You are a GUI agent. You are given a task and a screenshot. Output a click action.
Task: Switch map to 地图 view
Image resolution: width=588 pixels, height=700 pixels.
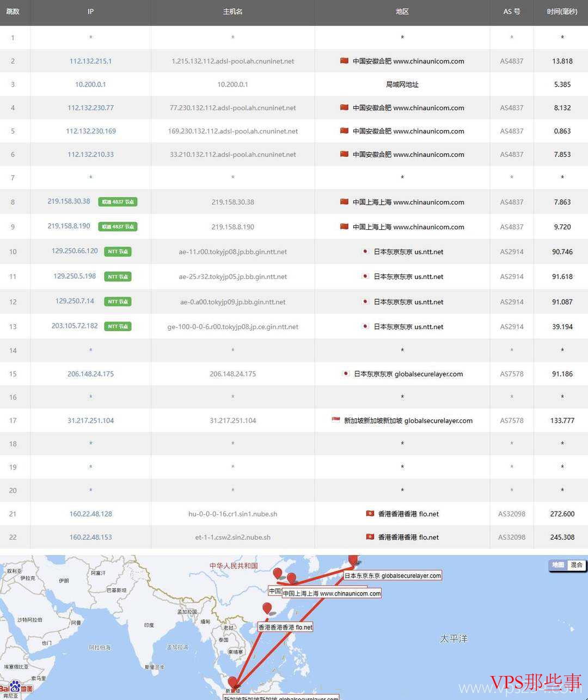[x=558, y=565]
